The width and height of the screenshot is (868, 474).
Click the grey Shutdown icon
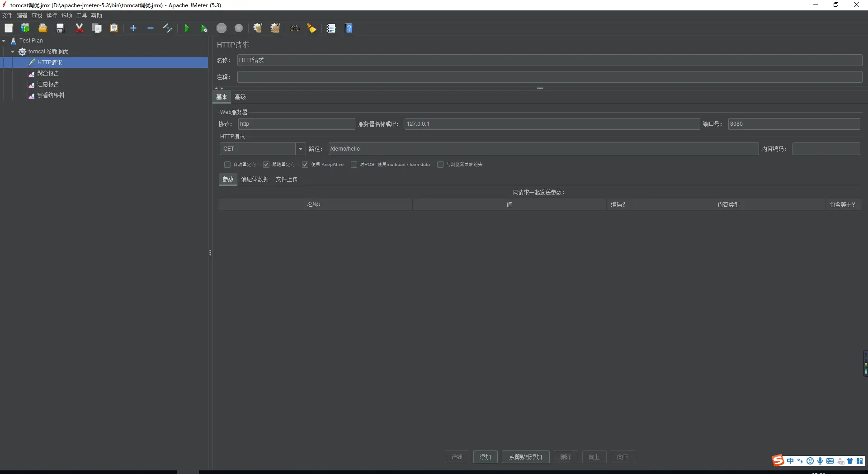click(239, 28)
